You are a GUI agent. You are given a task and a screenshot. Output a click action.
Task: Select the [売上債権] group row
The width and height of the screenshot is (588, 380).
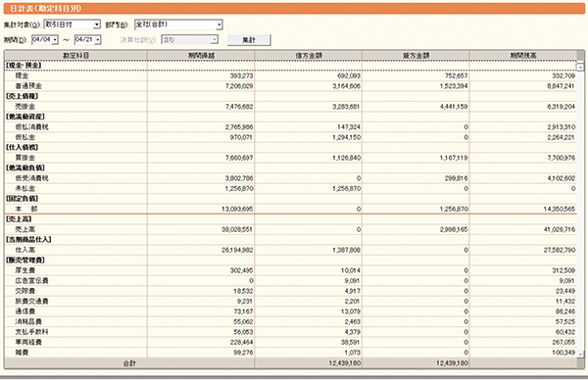[x=290, y=96]
